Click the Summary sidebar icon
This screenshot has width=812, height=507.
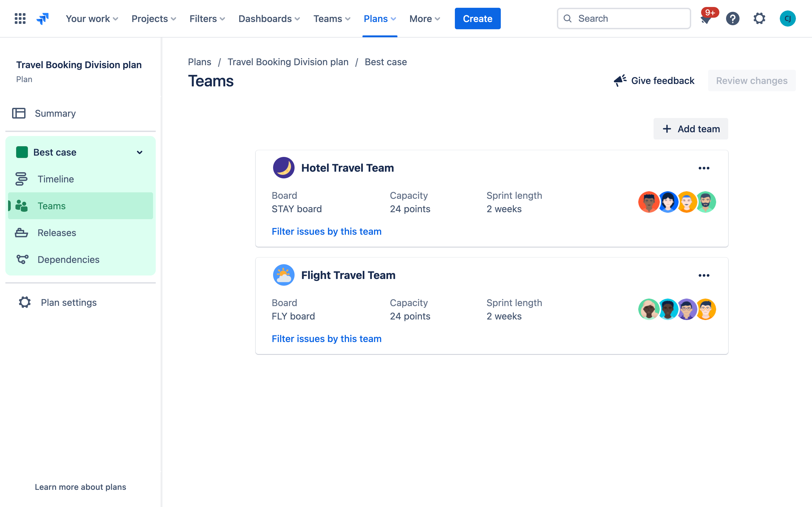point(20,113)
